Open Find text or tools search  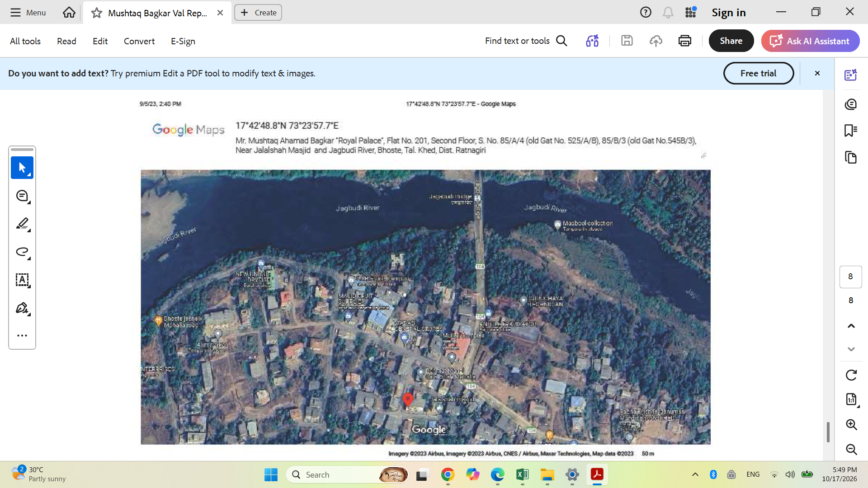point(526,41)
